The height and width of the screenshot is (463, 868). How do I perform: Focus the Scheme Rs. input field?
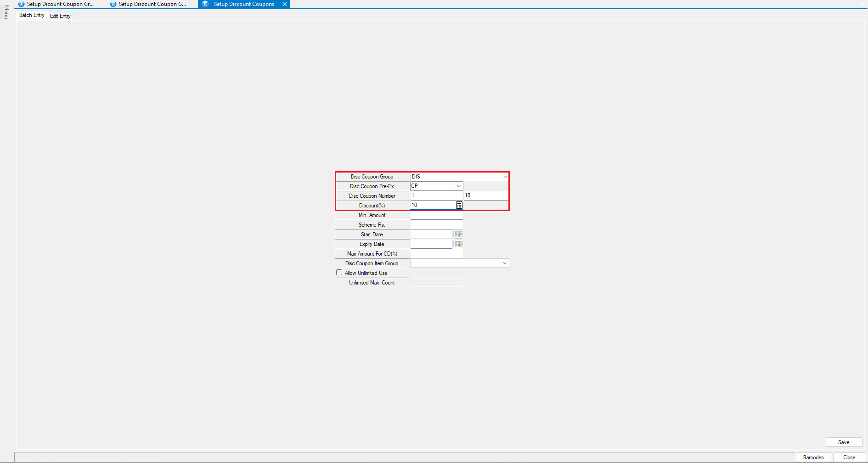[436, 225]
